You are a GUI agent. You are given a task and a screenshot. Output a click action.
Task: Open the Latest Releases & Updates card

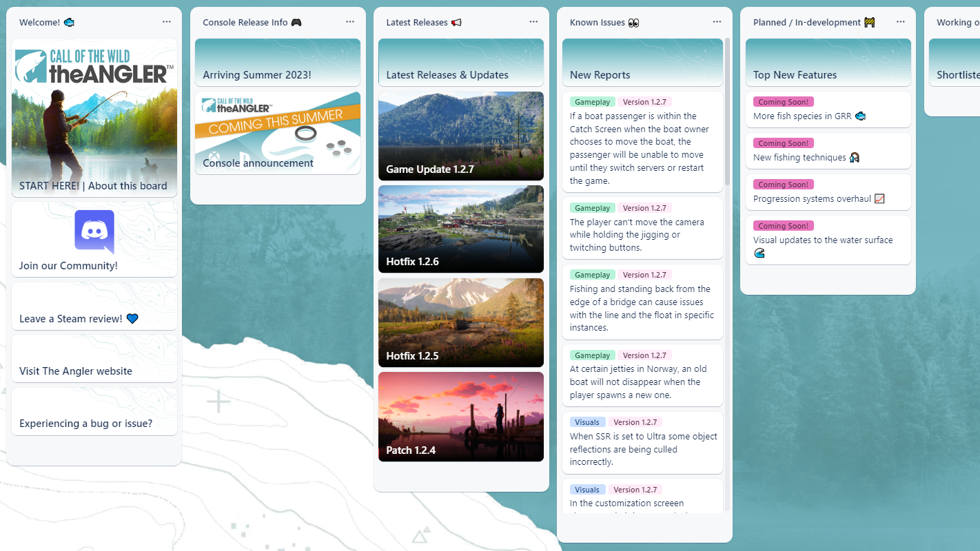click(461, 62)
